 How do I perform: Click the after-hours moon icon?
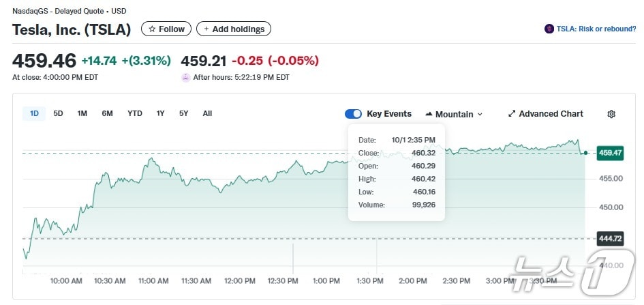[185, 77]
